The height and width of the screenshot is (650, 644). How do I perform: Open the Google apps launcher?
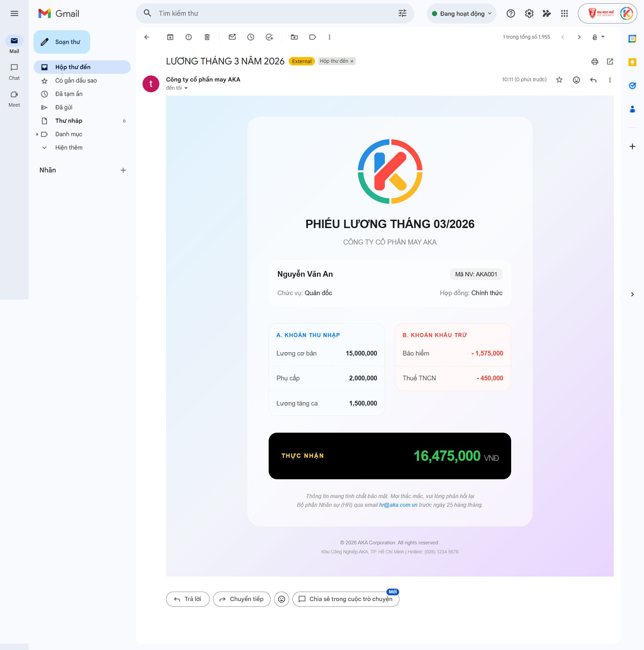(565, 13)
